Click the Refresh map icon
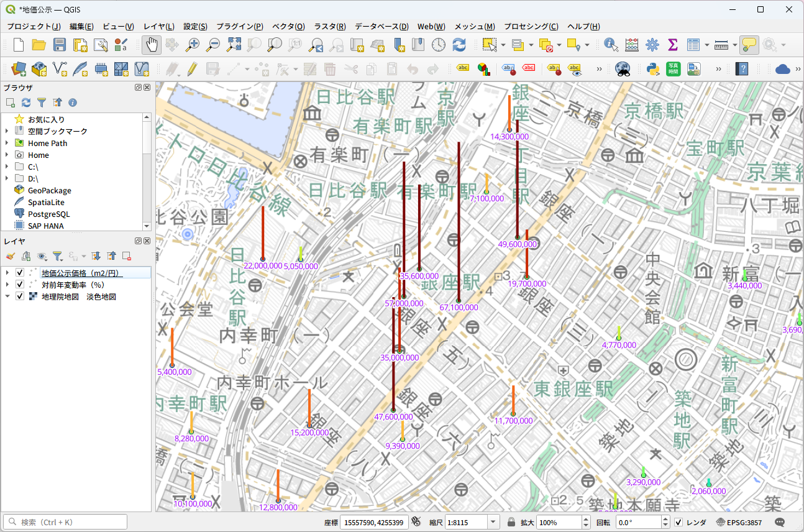 [459, 45]
